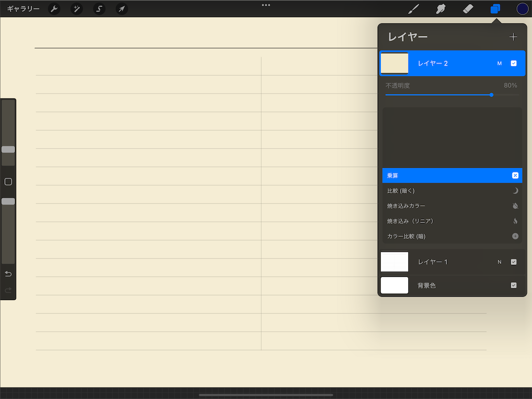
Task: Toggle visibility of 背景色
Action: click(x=513, y=285)
